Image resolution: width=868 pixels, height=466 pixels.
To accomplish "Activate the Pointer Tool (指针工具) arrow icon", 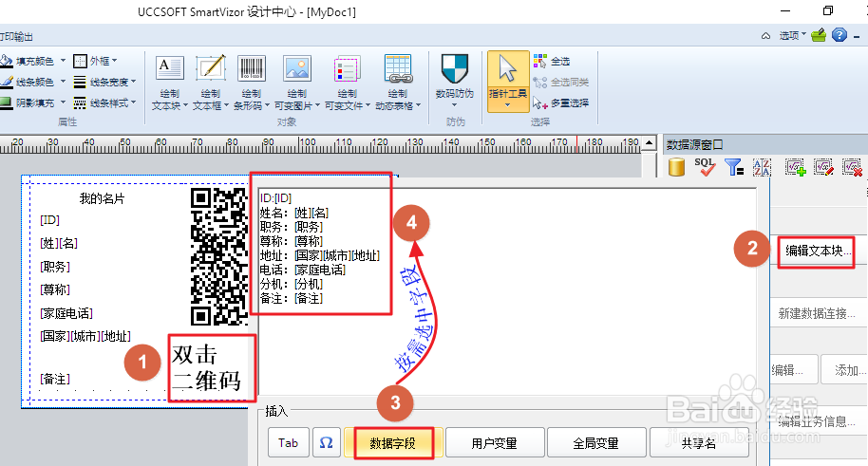I will pyautogui.click(x=507, y=68).
